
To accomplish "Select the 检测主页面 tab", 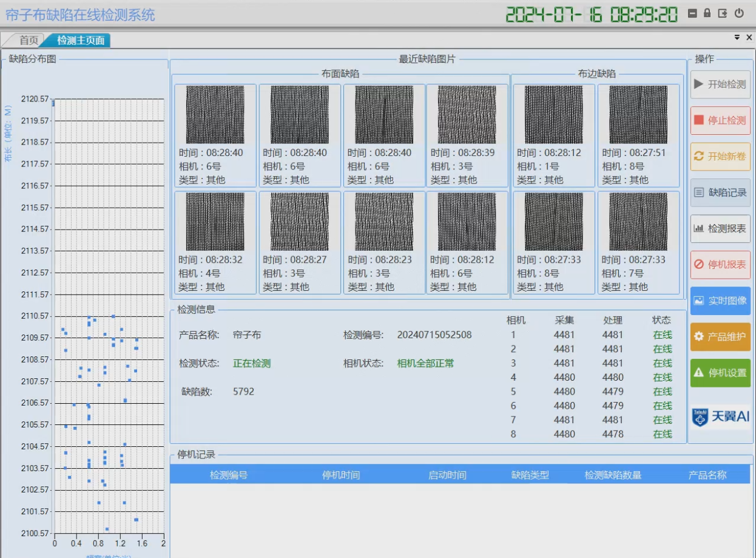I will (80, 41).
